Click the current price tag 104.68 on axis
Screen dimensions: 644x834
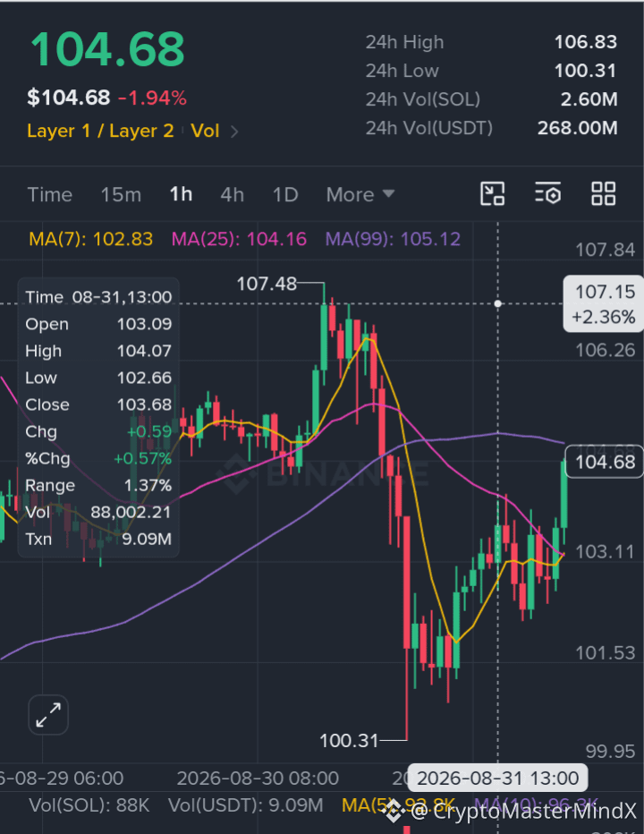coord(605,462)
